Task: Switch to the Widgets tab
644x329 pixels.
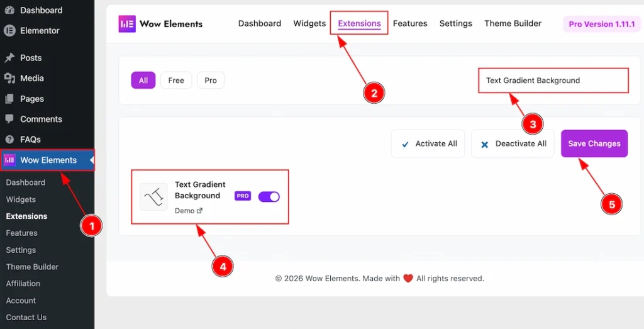Action: 309,23
